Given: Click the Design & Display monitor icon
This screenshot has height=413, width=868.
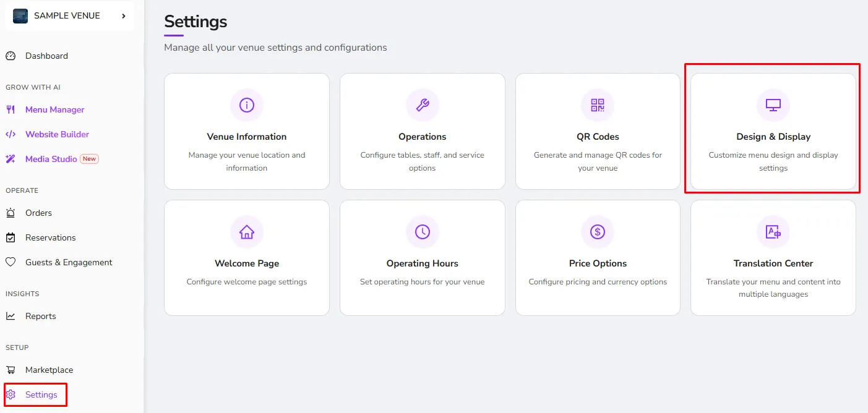Looking at the screenshot, I should [x=773, y=105].
